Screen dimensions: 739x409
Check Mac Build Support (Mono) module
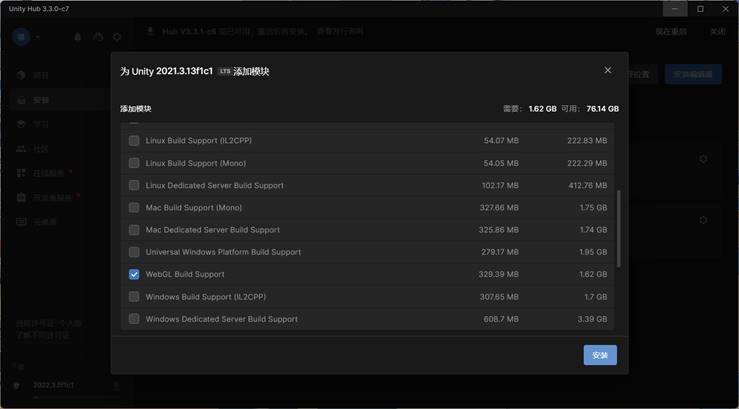point(134,208)
